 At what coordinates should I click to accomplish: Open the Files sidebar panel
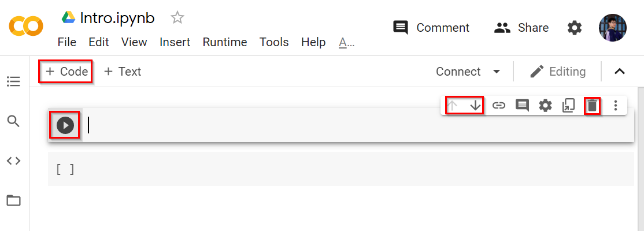[13, 201]
